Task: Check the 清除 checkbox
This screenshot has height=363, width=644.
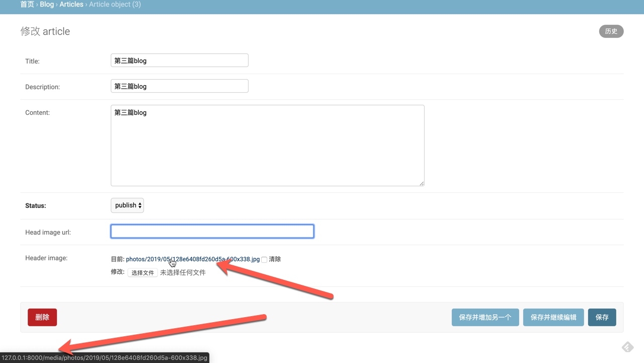Action: pyautogui.click(x=264, y=260)
